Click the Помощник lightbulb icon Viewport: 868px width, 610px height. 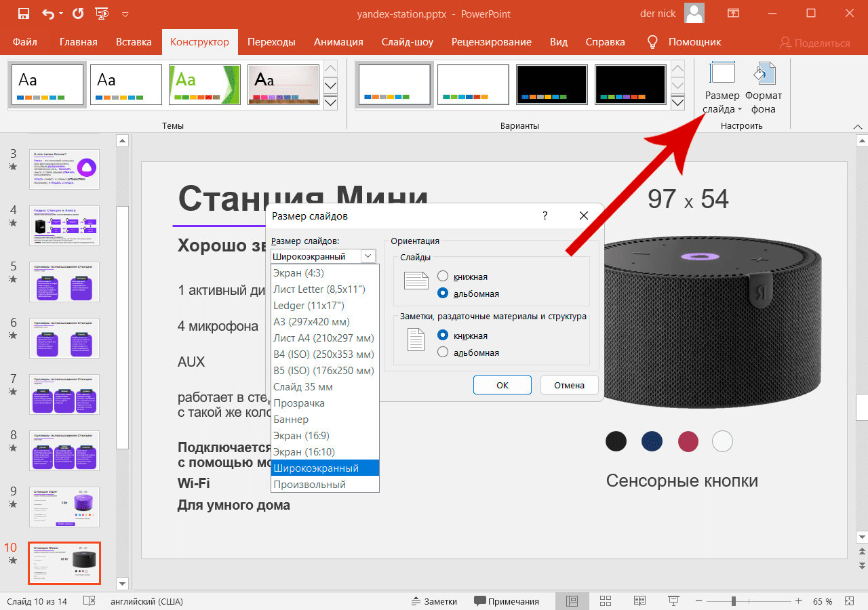(x=653, y=42)
